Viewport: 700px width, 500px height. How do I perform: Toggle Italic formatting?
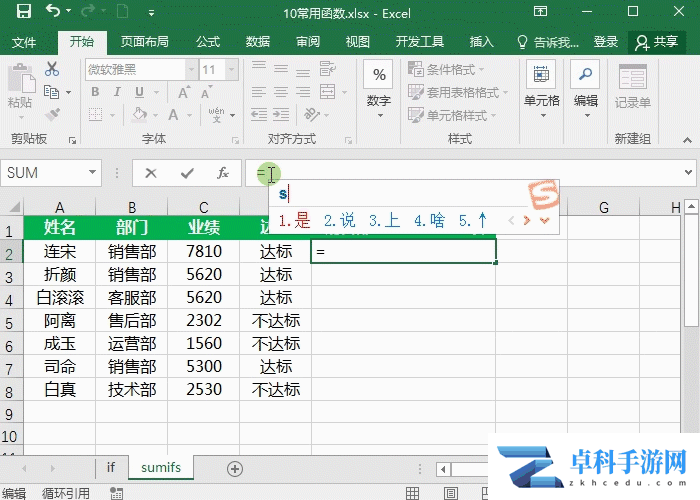pyautogui.click(x=117, y=92)
